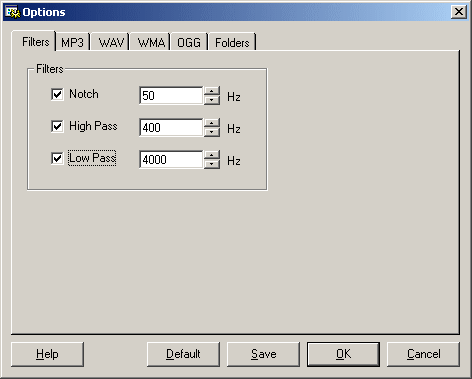Close the Options dialog
The height and width of the screenshot is (379, 472).
coord(459,12)
